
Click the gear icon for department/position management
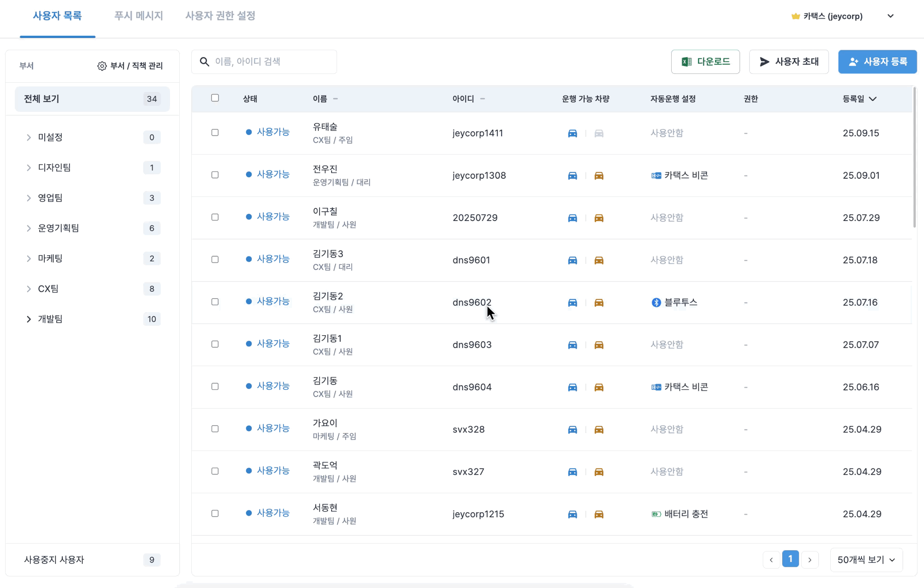tap(102, 66)
